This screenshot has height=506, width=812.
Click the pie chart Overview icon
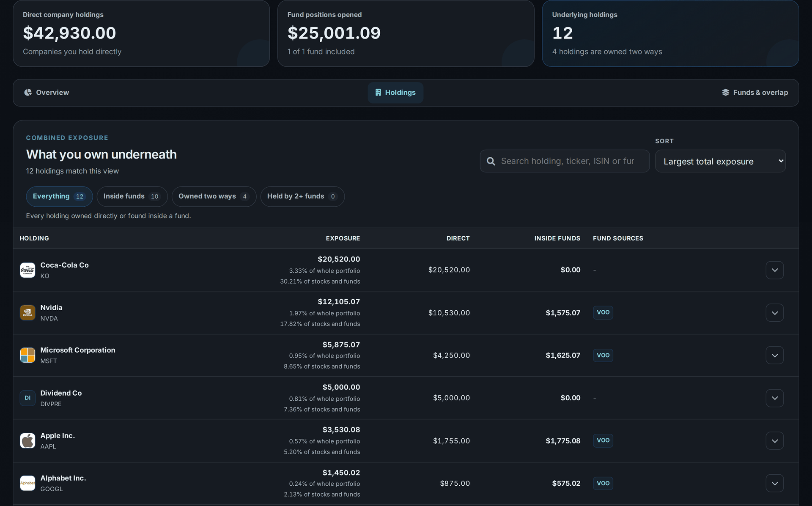click(x=28, y=92)
